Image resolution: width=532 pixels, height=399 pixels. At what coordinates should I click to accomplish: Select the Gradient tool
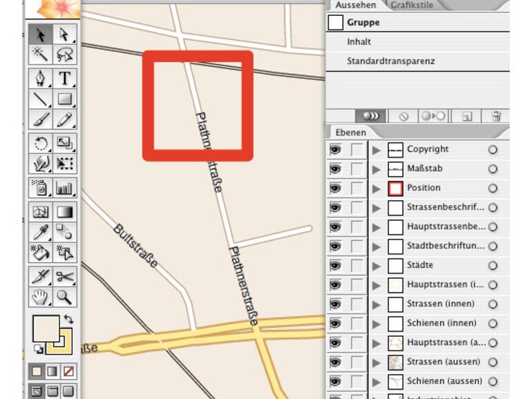click(65, 212)
